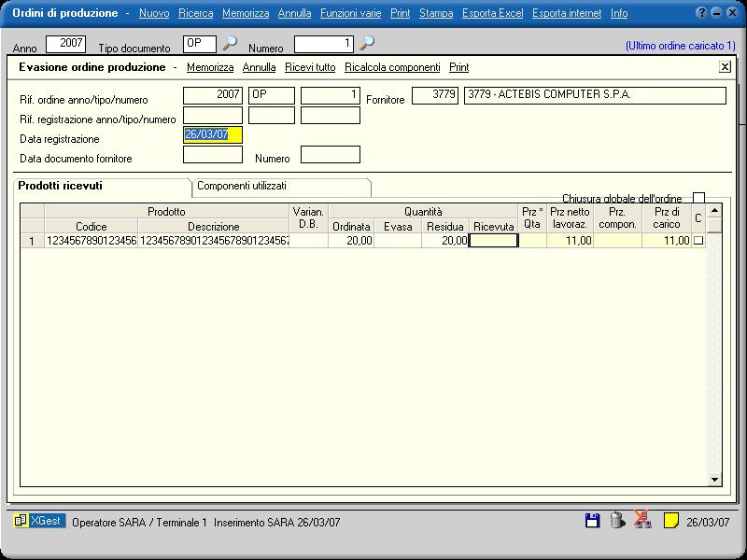Click the Fornitore name field ACTEBIS COMPUTER
Screen dimensions: 747x560
pos(595,95)
